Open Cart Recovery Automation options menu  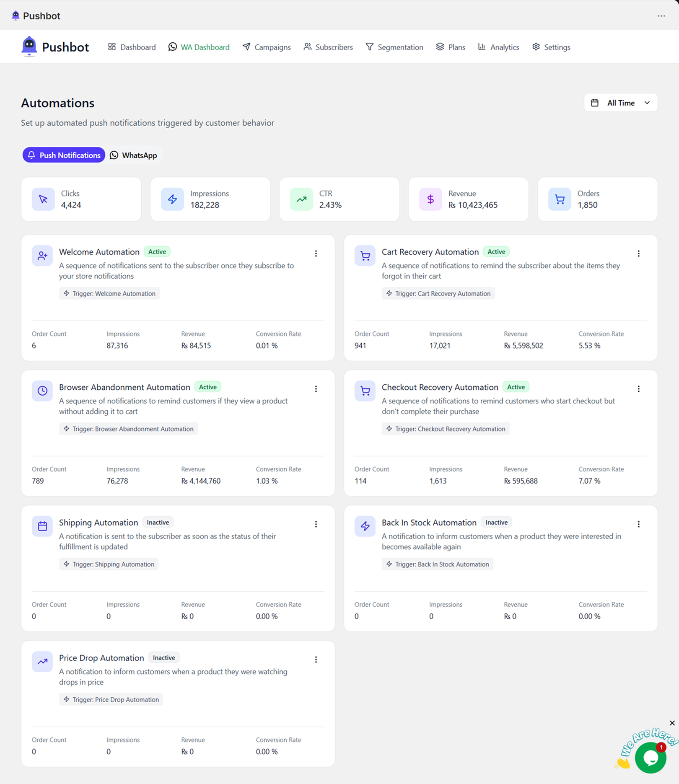(x=639, y=254)
